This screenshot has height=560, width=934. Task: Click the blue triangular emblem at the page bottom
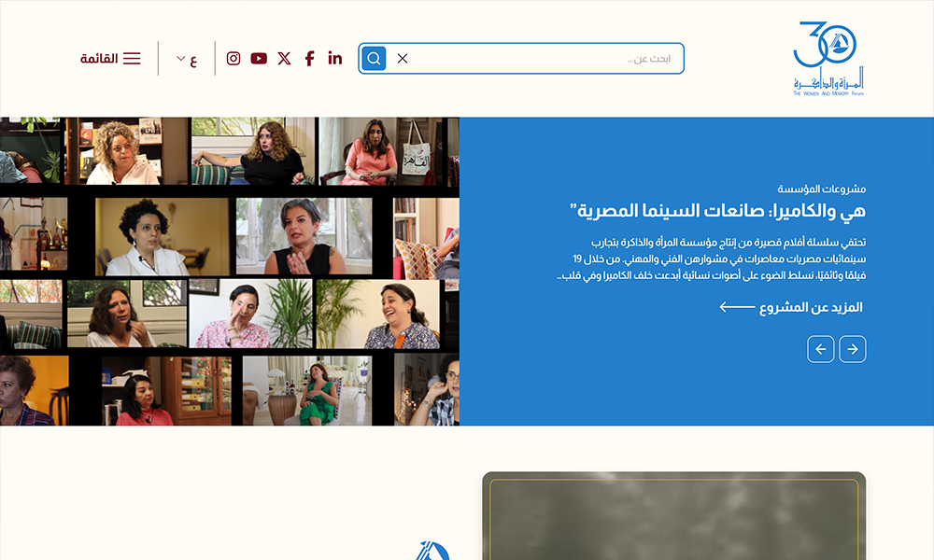(x=432, y=551)
